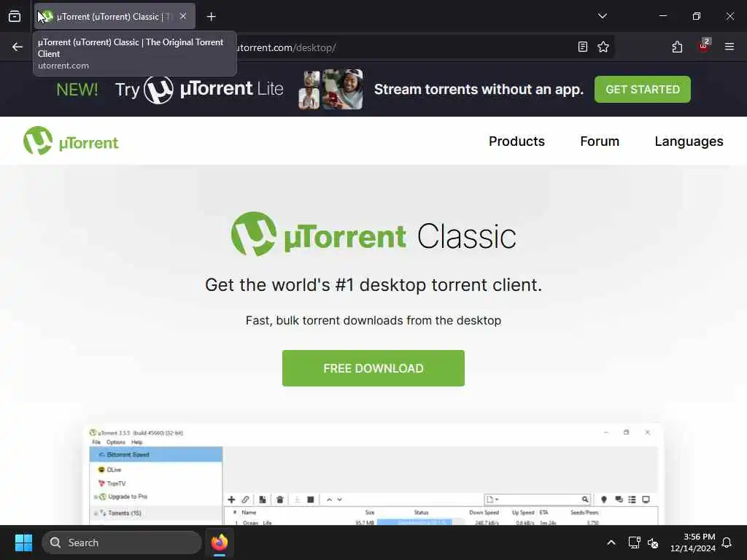Click the µTorrent logo in site header
Image resolution: width=747 pixels, height=560 pixels.
(71, 141)
